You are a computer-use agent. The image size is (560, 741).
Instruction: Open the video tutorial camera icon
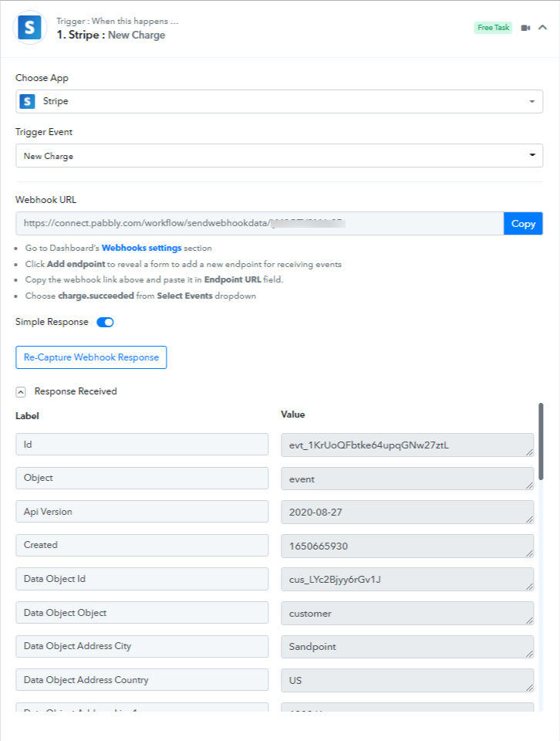(x=525, y=28)
